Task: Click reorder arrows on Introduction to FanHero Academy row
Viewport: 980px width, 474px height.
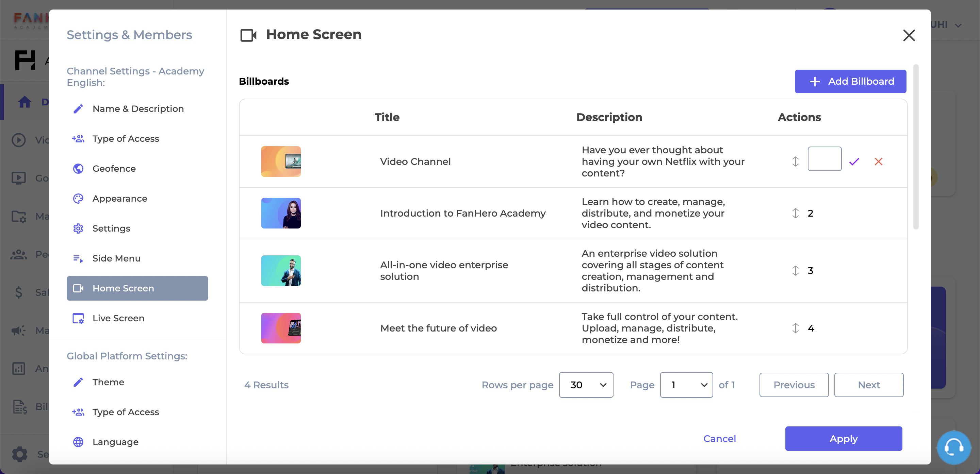Action: [796, 213]
